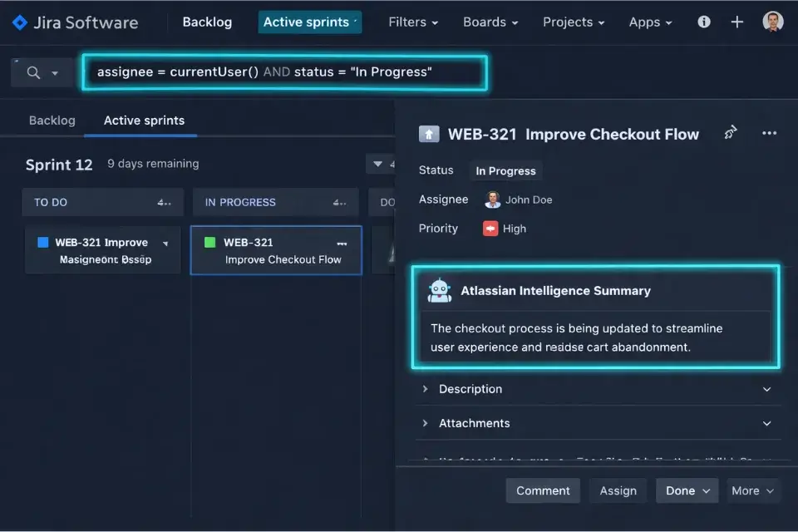Image resolution: width=798 pixels, height=532 pixels.
Task: Open the issue more actions ellipsis
Action: tap(769, 133)
